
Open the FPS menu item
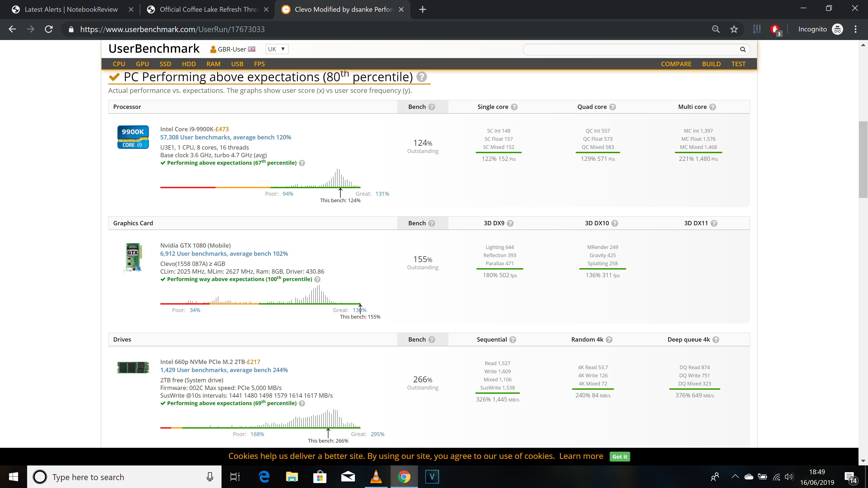[259, 64]
